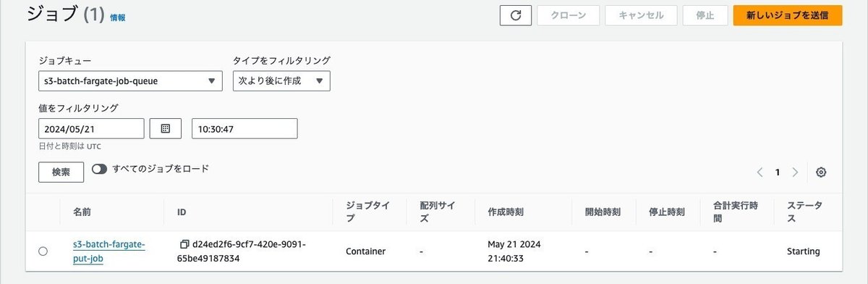The width and height of the screenshot is (868, 284).
Task: Open the filter type dropdown
Action: click(x=281, y=80)
